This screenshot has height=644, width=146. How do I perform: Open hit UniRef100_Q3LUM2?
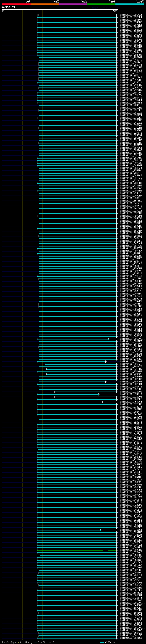131,67
